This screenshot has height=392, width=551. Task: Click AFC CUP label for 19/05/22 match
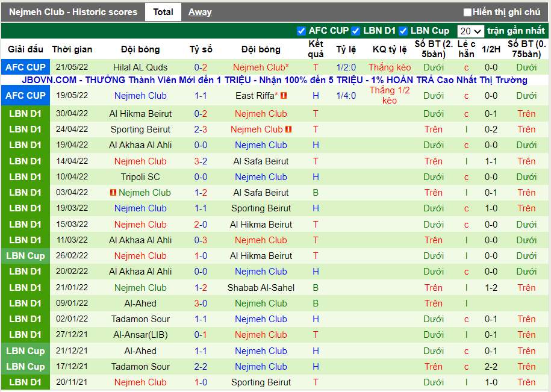coord(26,96)
